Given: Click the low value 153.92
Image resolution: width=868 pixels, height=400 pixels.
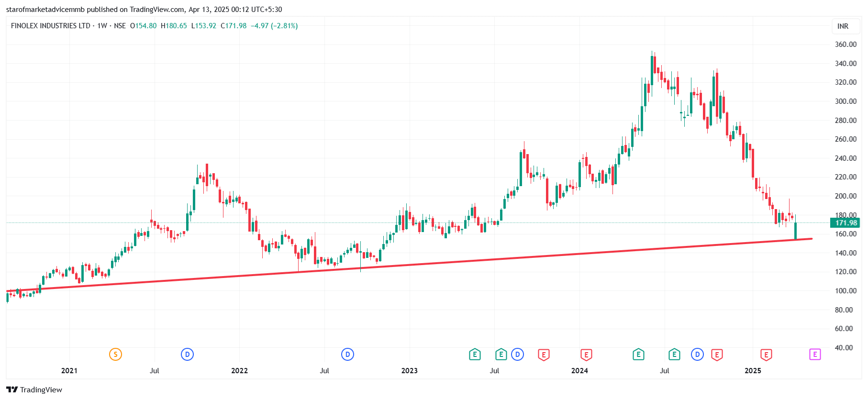Looking at the screenshot, I should click(206, 26).
